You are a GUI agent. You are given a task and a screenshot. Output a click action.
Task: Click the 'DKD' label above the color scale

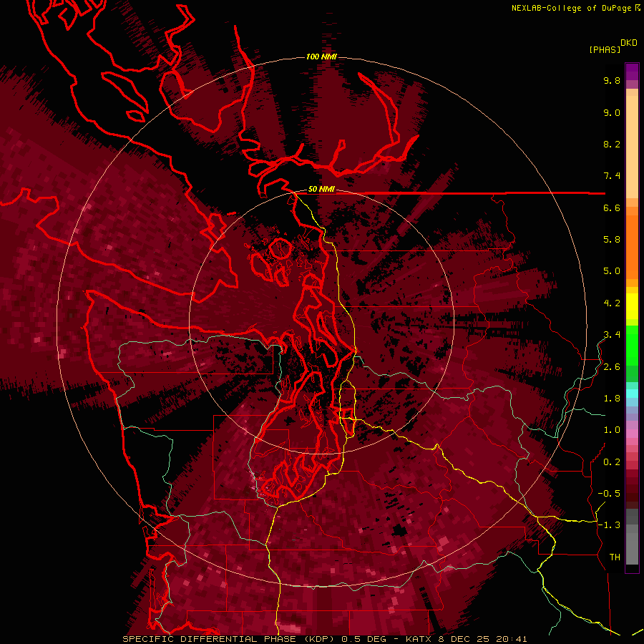pos(628,43)
